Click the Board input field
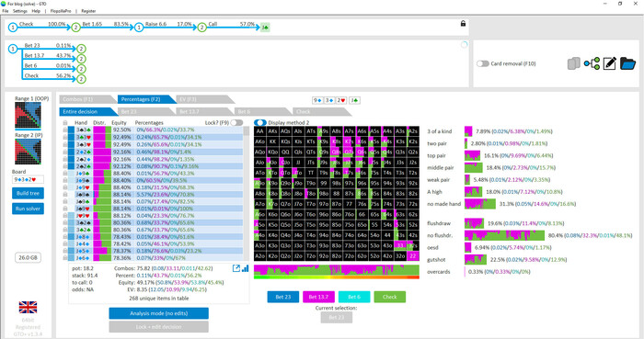The width and height of the screenshot is (644, 339). tap(28, 179)
